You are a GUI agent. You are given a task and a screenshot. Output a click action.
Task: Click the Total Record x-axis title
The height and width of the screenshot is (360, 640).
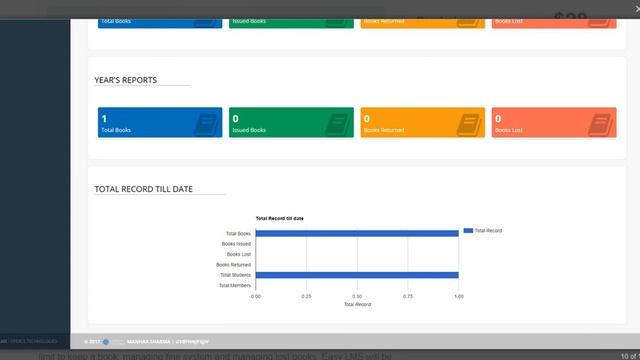[x=358, y=304]
